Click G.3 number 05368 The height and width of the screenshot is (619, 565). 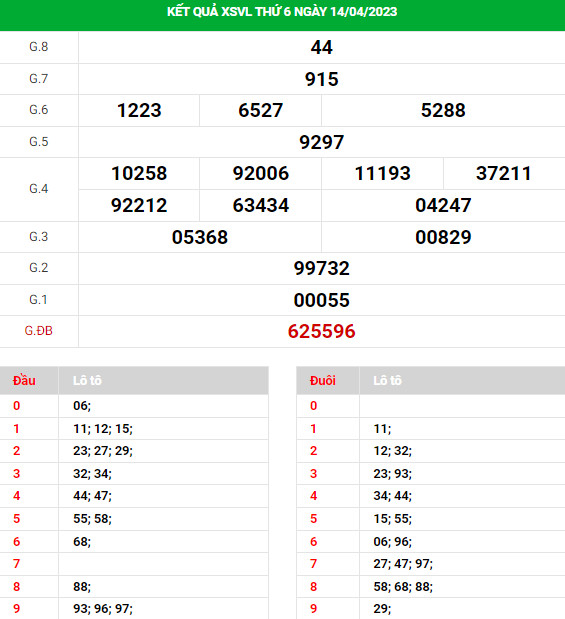(200, 237)
